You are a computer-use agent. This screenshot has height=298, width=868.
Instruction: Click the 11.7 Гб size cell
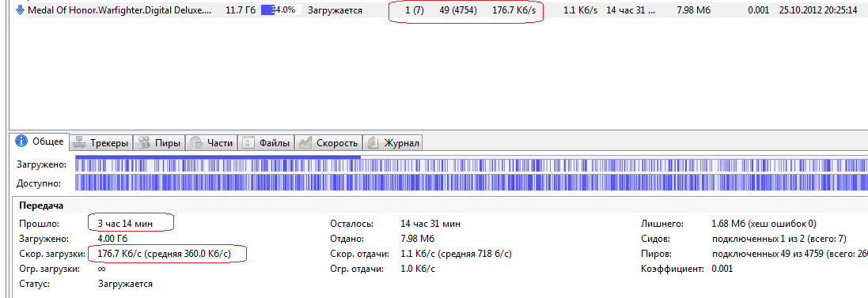241,10
